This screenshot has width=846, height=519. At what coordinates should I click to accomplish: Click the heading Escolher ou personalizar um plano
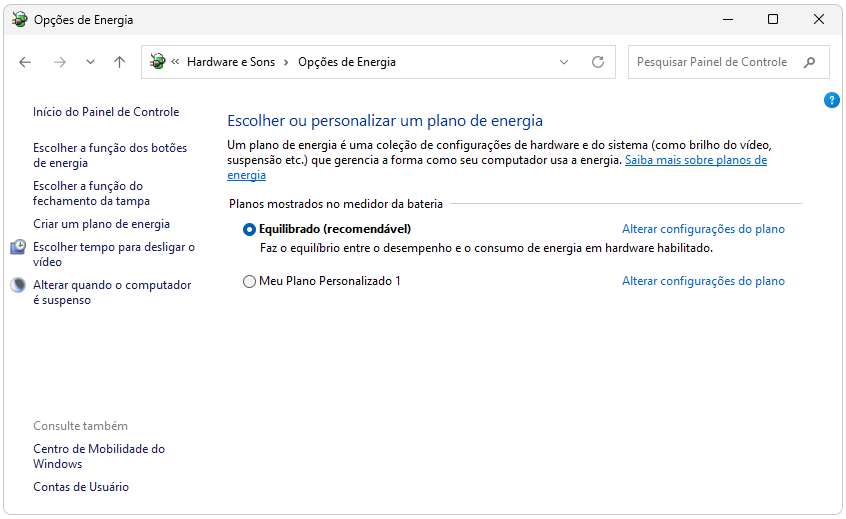pos(385,121)
